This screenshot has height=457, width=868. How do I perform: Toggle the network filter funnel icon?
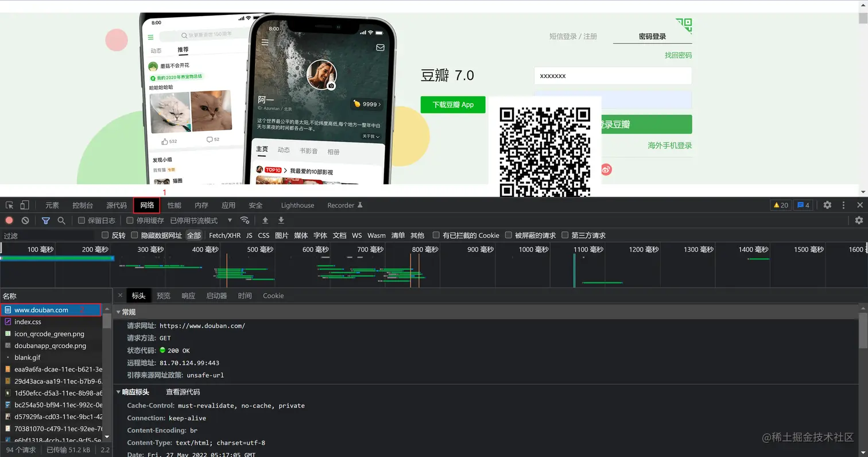46,220
